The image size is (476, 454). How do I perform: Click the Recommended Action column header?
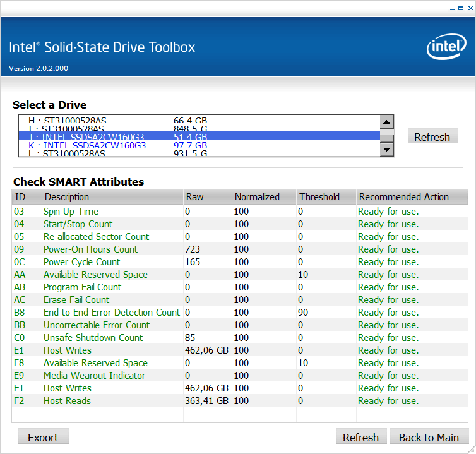tap(412, 197)
